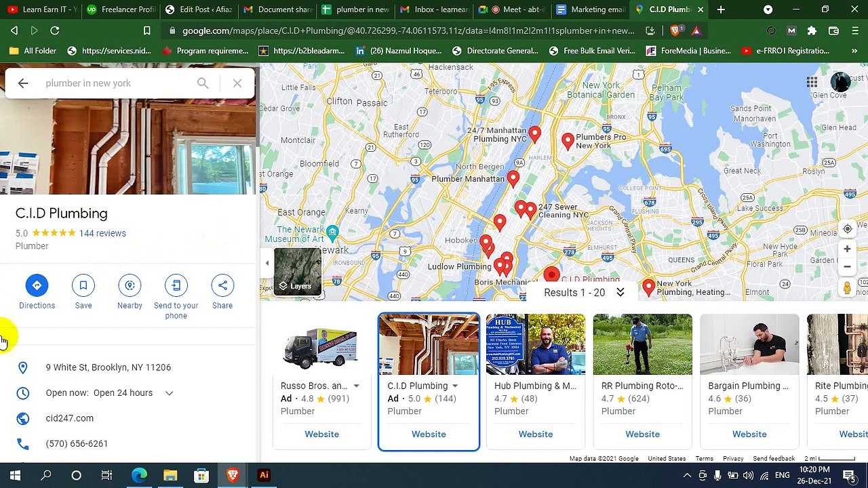Click the New York Plumbing, Heating map pin
Image resolution: width=868 pixels, height=488 pixels.
click(648, 287)
